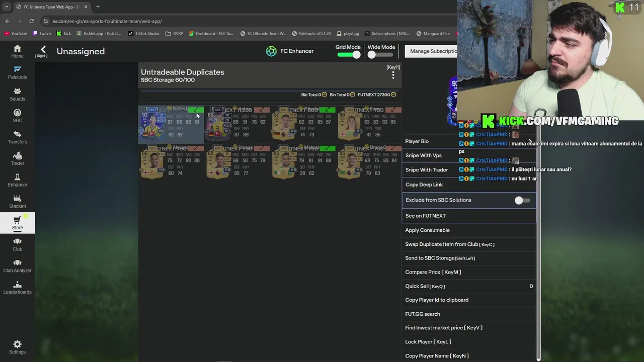Open Twitch bookmark
This screenshot has width=644, height=362.
[42, 34]
